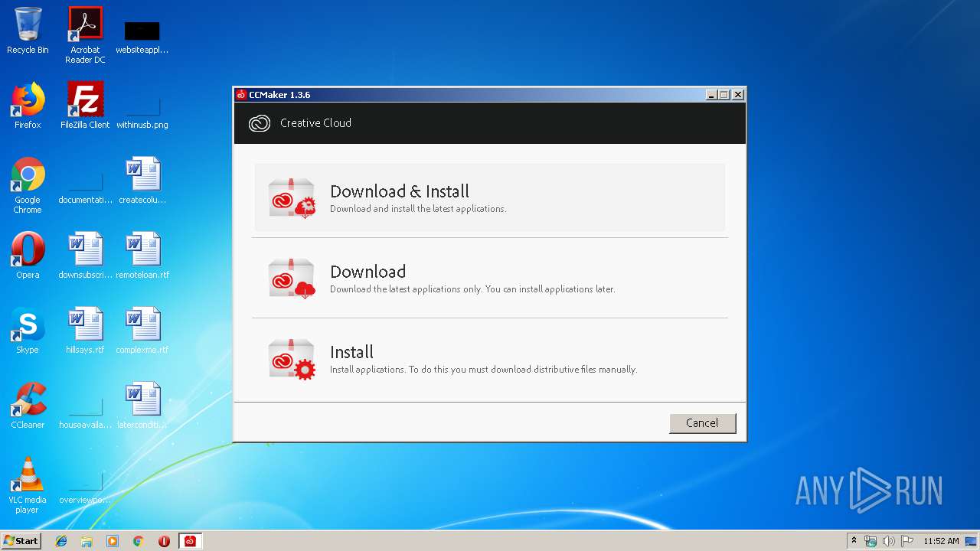Click the Creative Cloud logo in header
Viewport: 980px width, 551px height.
(260, 123)
